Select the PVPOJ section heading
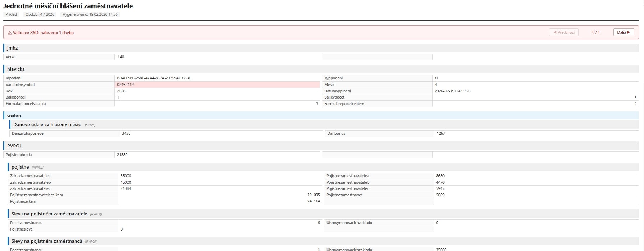644x251 pixels. tap(14, 146)
